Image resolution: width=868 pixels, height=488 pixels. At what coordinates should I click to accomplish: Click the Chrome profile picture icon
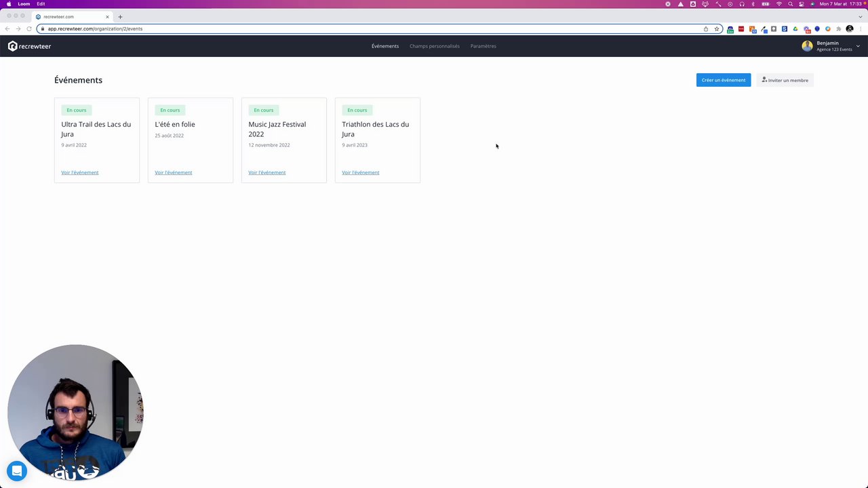pos(850,28)
